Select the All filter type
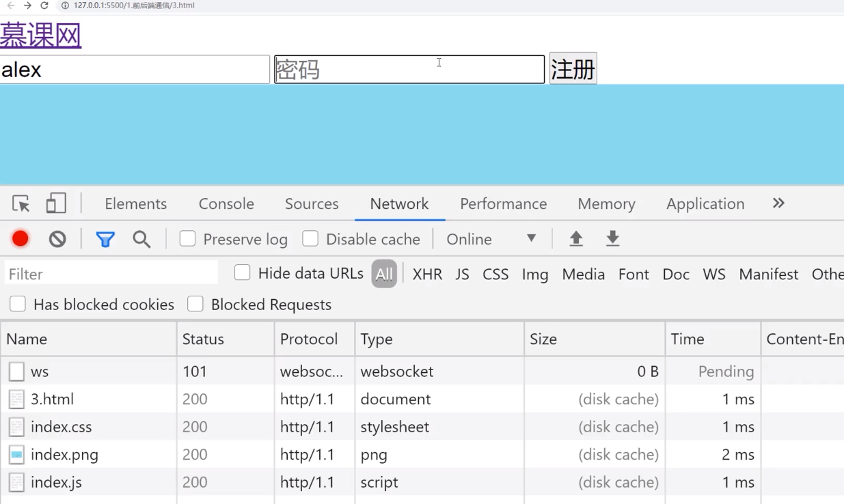The width and height of the screenshot is (844, 504). pos(384,274)
